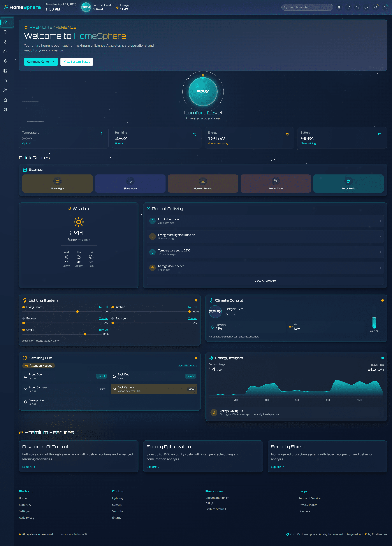Activate the Morning Routine scene
The image size is (392, 546).
click(x=203, y=183)
